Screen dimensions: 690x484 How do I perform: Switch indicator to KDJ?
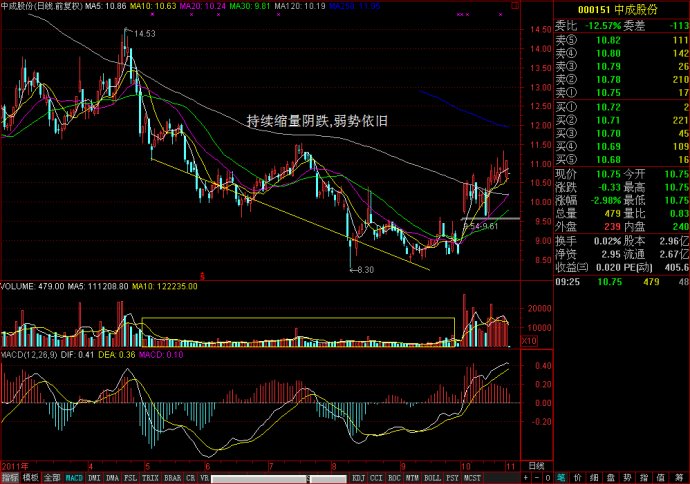359,478
